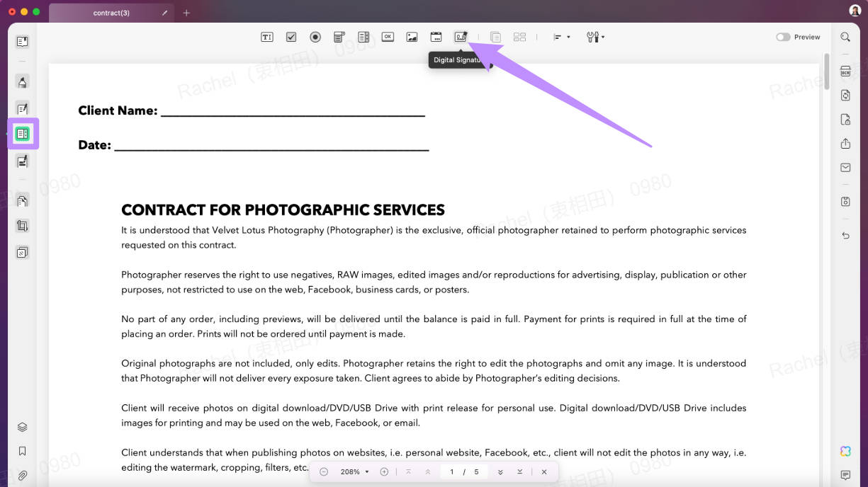This screenshot has width=868, height=487.
Task: Enable Preview mode
Action: [784, 36]
